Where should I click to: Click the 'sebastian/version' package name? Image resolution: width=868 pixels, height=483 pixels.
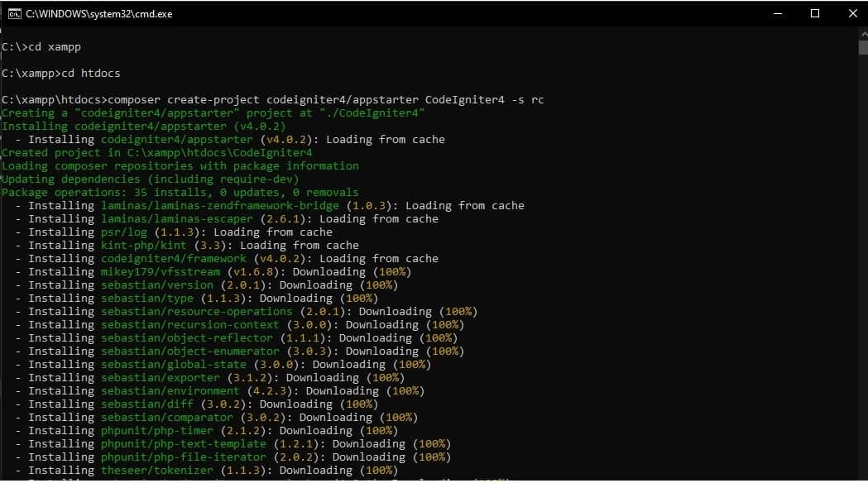[x=156, y=285]
